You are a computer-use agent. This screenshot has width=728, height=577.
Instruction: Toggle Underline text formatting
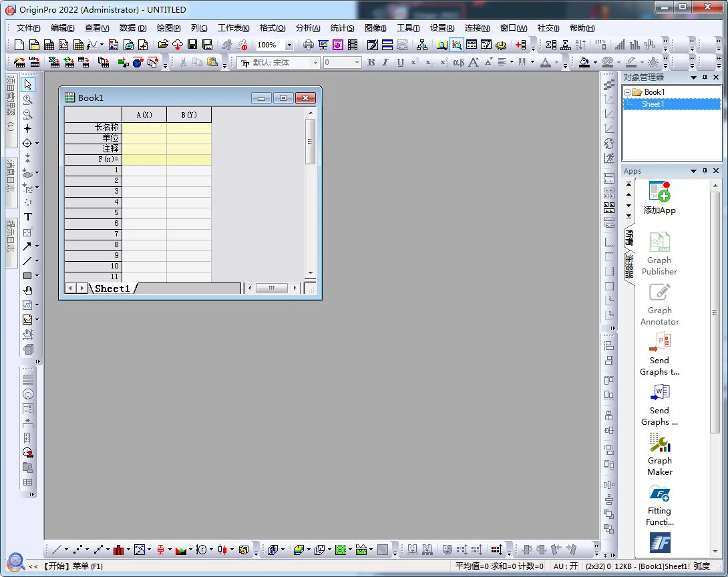tap(400, 63)
